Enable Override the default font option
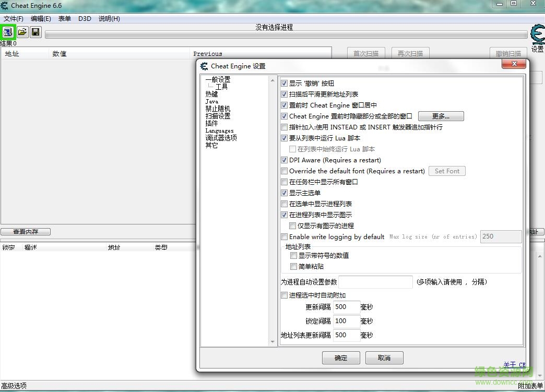The height and width of the screenshot is (392, 545). click(x=285, y=171)
